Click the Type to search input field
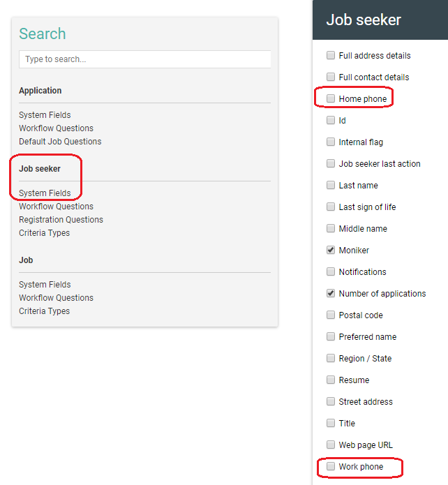The image size is (448, 485). (x=144, y=59)
